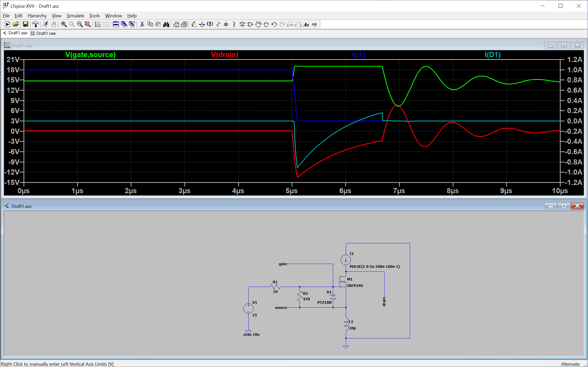
Task: Maximize the Draft1.raw plot pane
Action: pyautogui.click(x=564, y=45)
